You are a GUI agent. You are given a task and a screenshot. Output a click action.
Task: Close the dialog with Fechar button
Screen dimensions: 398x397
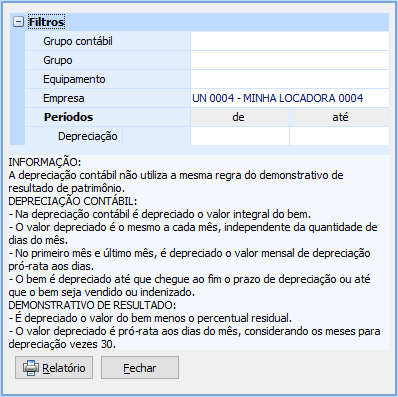click(x=140, y=368)
